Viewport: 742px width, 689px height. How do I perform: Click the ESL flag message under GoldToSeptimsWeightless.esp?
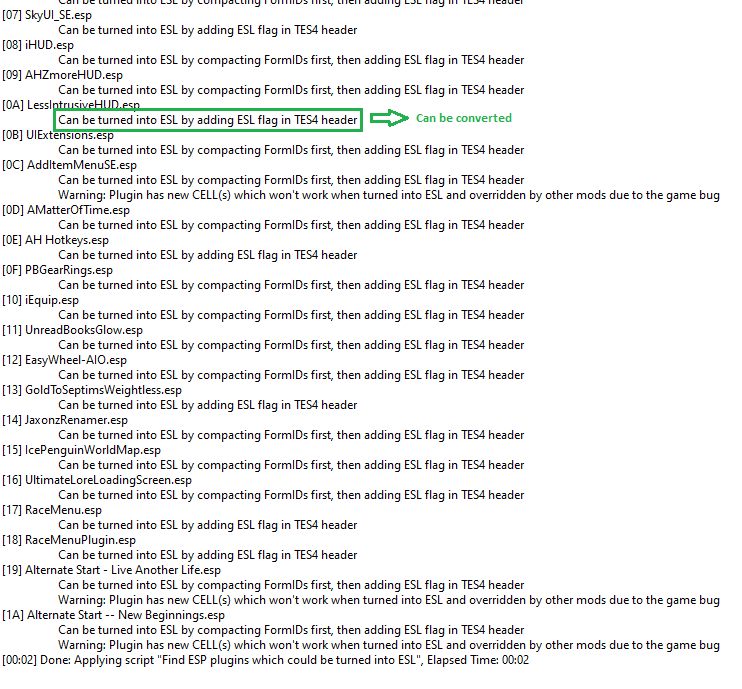point(208,405)
